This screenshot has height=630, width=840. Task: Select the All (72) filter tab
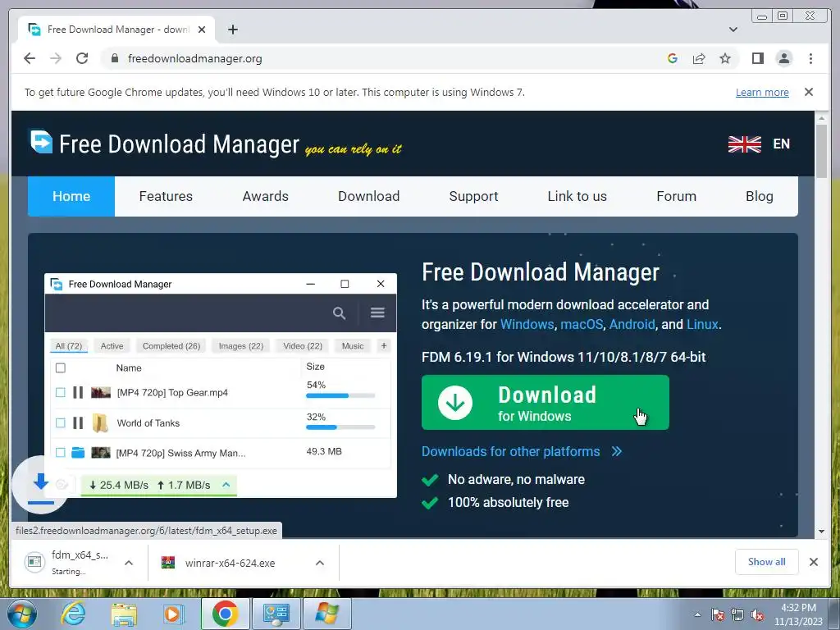69,346
